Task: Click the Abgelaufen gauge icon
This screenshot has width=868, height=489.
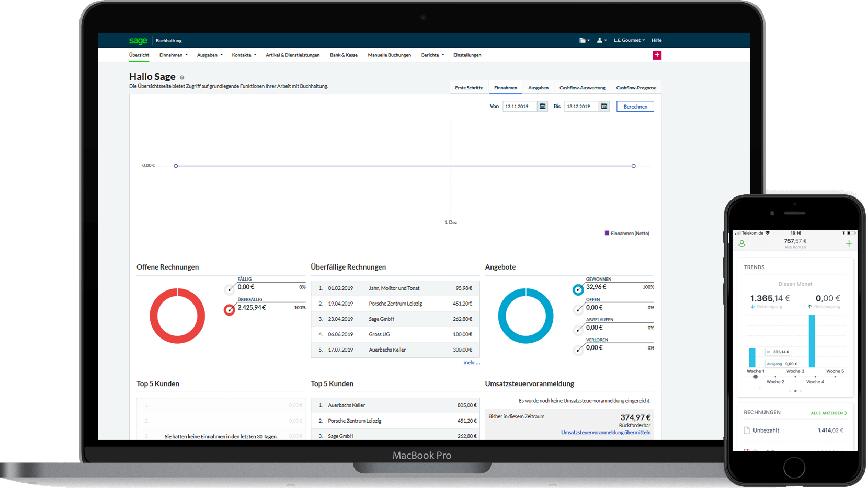Action: [578, 330]
